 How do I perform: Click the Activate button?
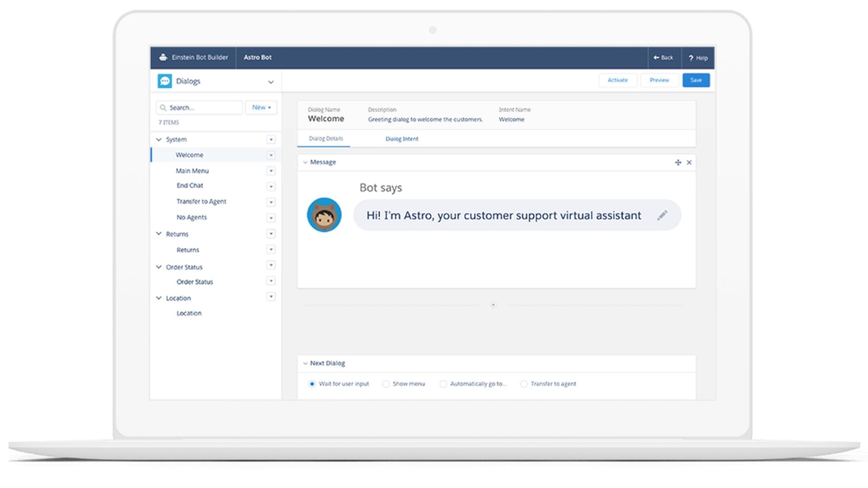click(x=618, y=80)
